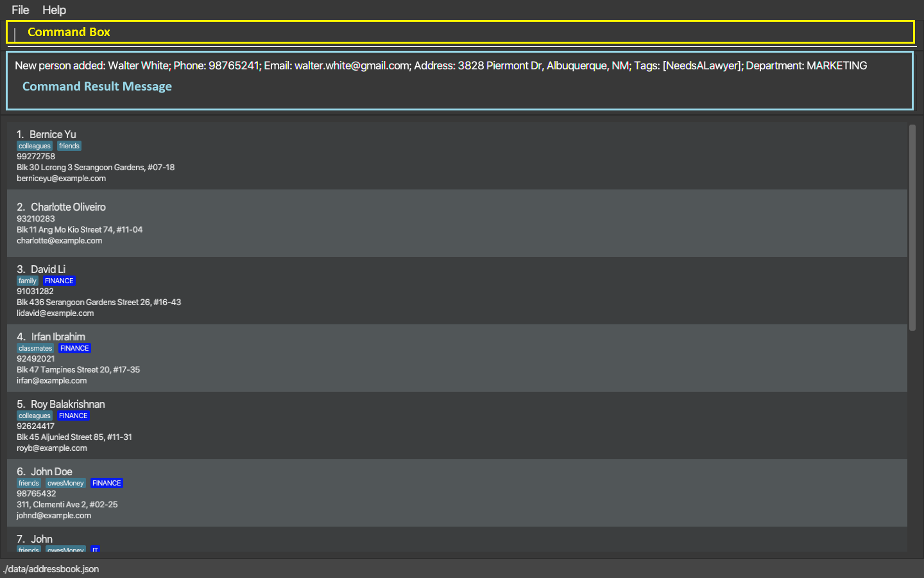Click phone number 98765432
924x578 pixels.
tap(37, 494)
